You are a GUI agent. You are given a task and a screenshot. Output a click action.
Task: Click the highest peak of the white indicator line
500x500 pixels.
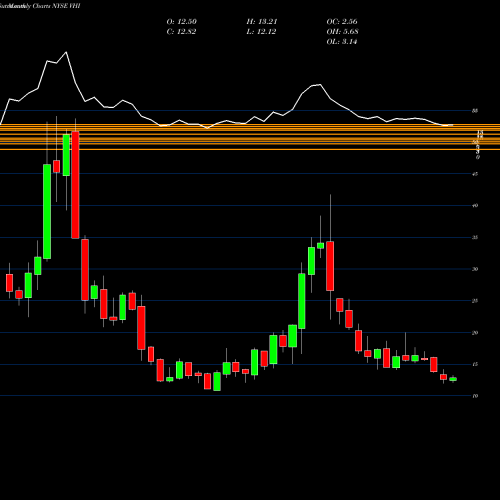point(66,52)
